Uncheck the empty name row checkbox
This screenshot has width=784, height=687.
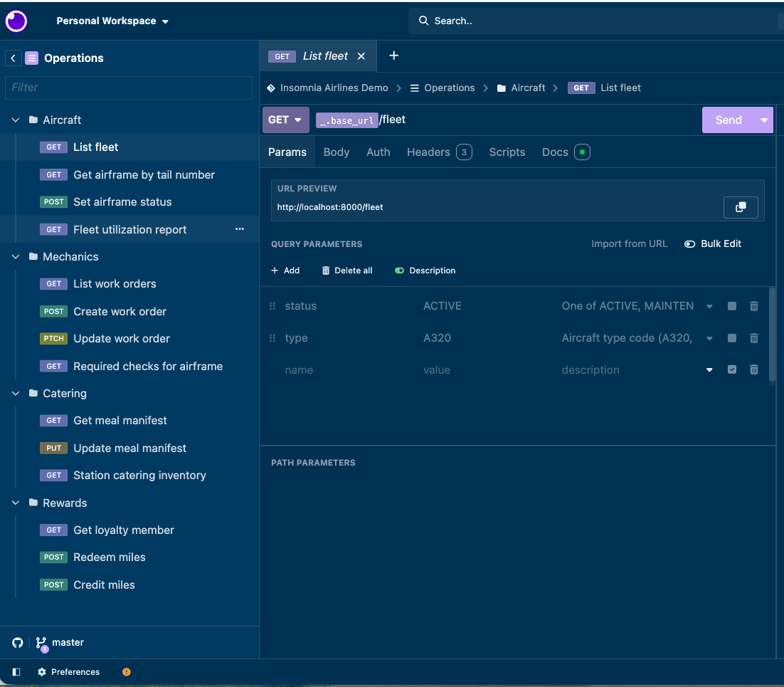(732, 369)
